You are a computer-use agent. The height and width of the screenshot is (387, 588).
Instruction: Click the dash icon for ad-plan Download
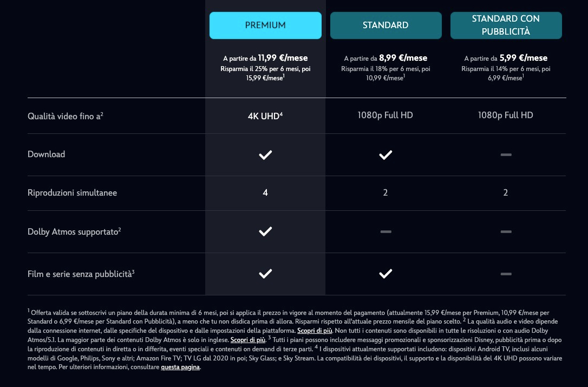(x=506, y=154)
